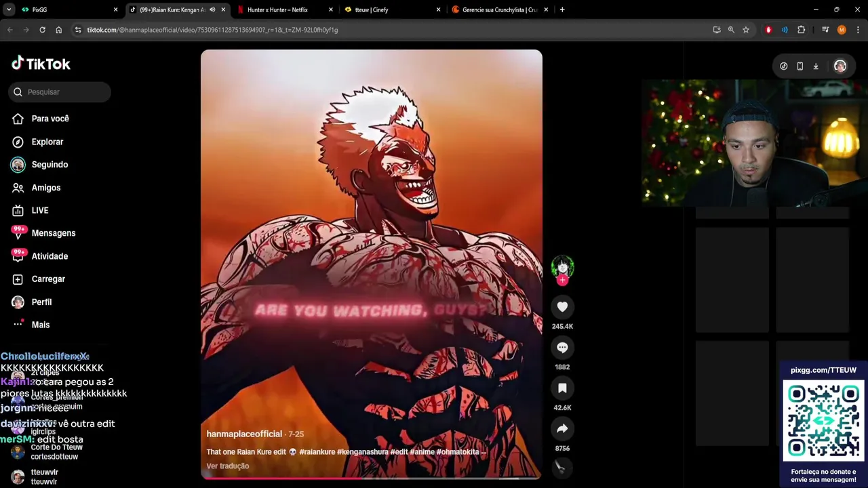Viewport: 868px width, 488px height.
Task: Follow creator with red plus badge
Action: [x=562, y=280]
